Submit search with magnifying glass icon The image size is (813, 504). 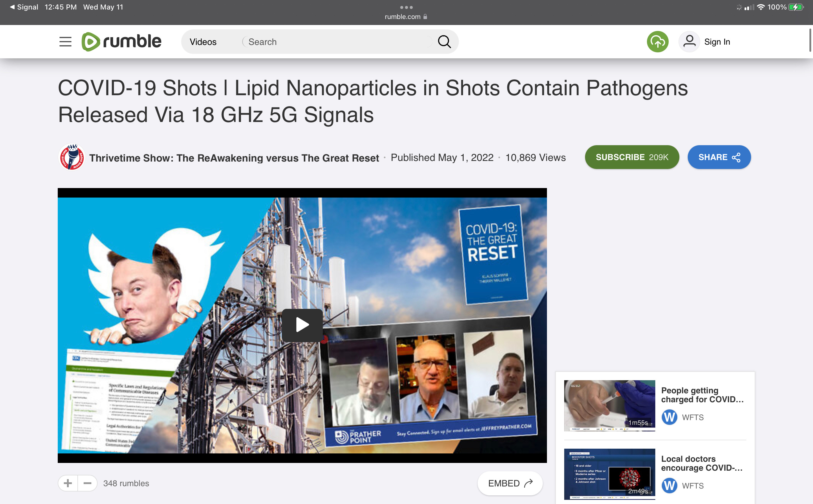[444, 42]
